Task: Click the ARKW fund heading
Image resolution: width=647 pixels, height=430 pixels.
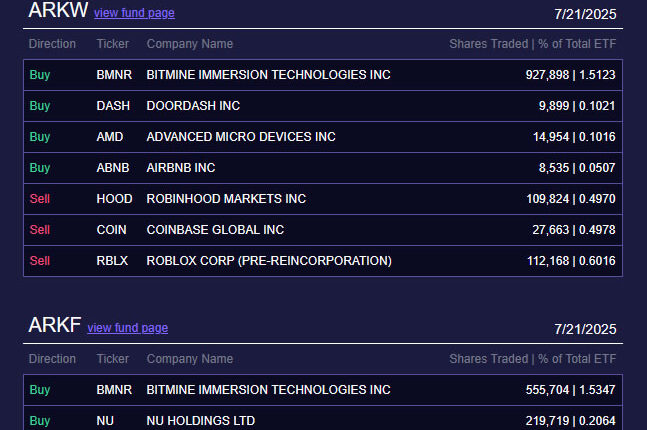Action: pyautogui.click(x=57, y=12)
